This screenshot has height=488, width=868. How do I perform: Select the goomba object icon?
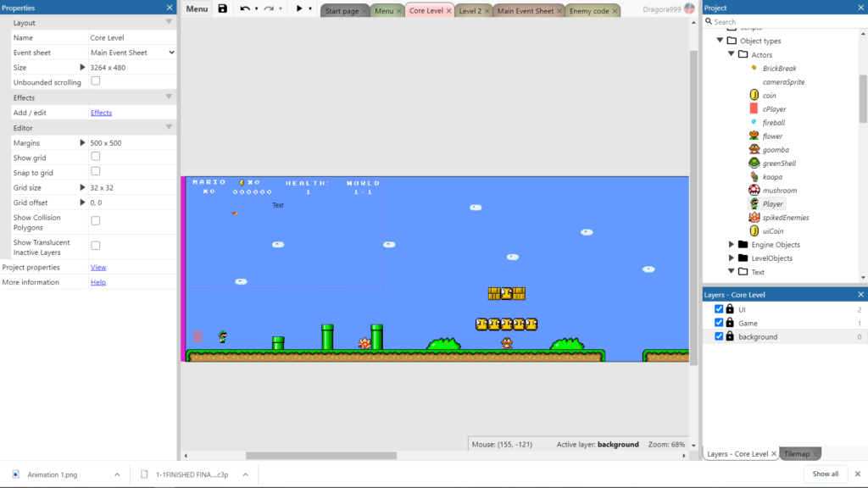click(x=754, y=149)
